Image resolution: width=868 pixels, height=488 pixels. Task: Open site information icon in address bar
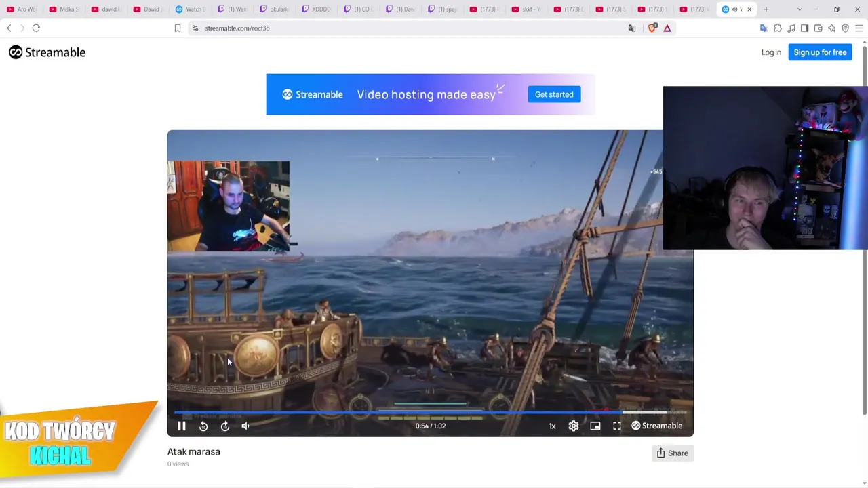click(195, 28)
